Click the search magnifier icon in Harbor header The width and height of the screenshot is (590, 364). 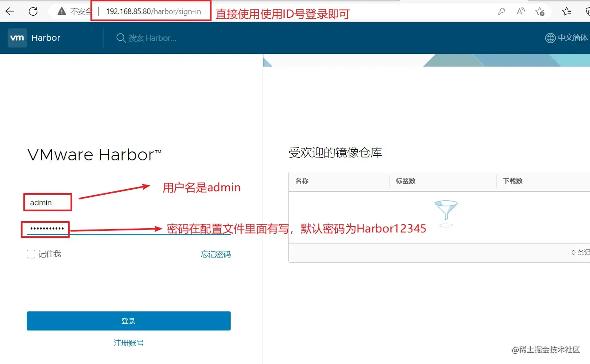(121, 38)
